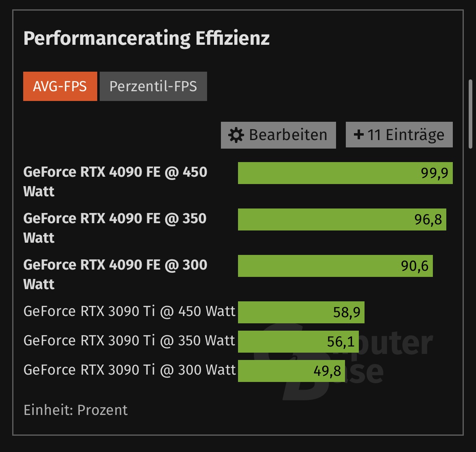Click the Einheit: Prozent caption
The width and height of the screenshot is (476, 452).
pyautogui.click(x=75, y=410)
